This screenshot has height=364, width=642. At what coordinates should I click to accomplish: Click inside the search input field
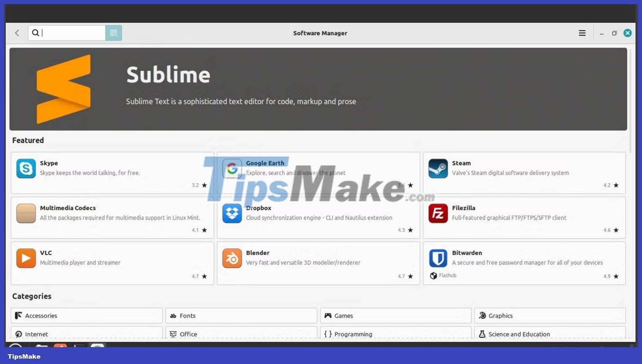68,33
